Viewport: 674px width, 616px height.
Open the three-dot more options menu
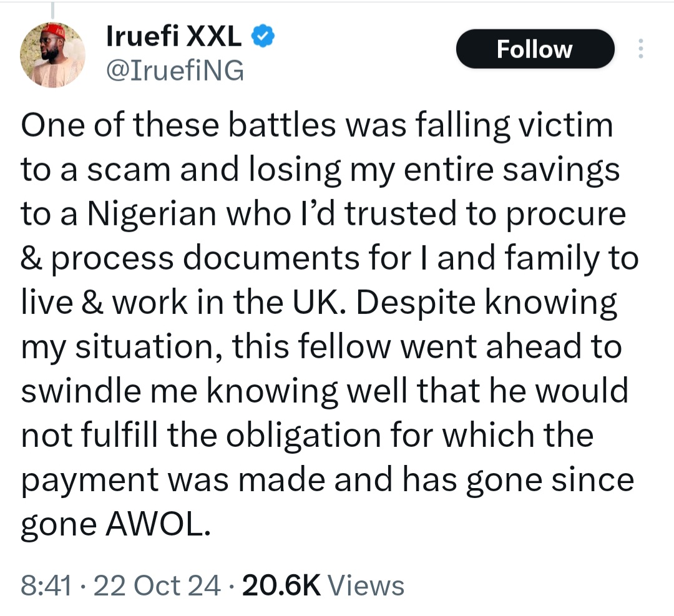click(640, 49)
